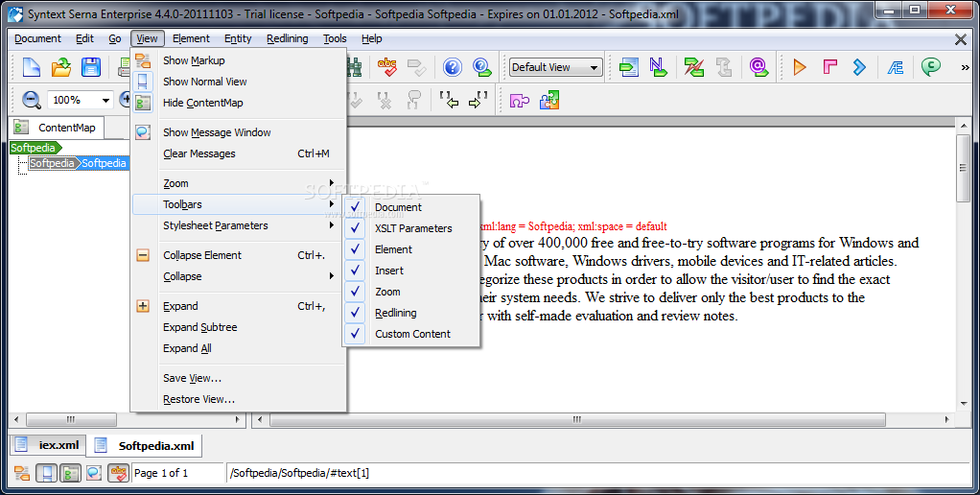Choose Expand All in View menu

pos(238,348)
